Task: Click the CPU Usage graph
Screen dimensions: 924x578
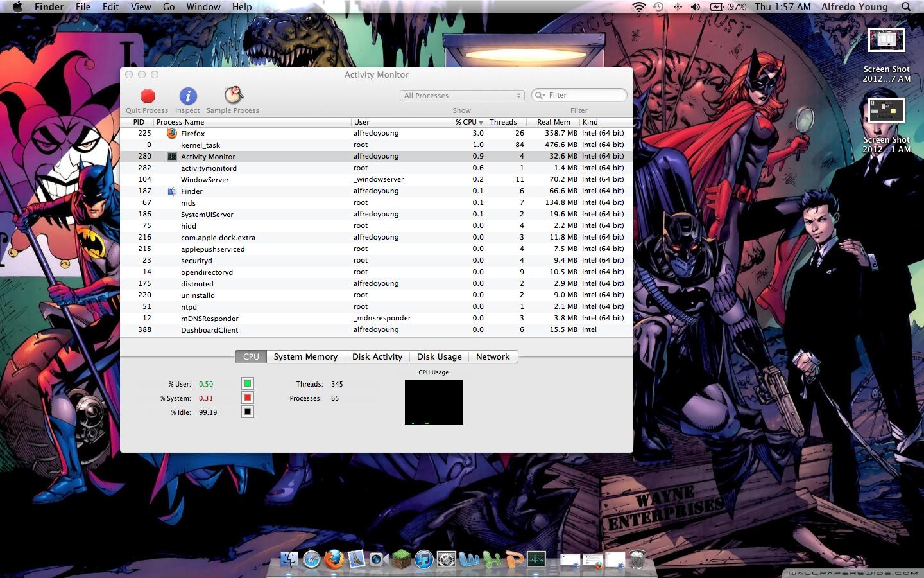Action: tap(434, 402)
